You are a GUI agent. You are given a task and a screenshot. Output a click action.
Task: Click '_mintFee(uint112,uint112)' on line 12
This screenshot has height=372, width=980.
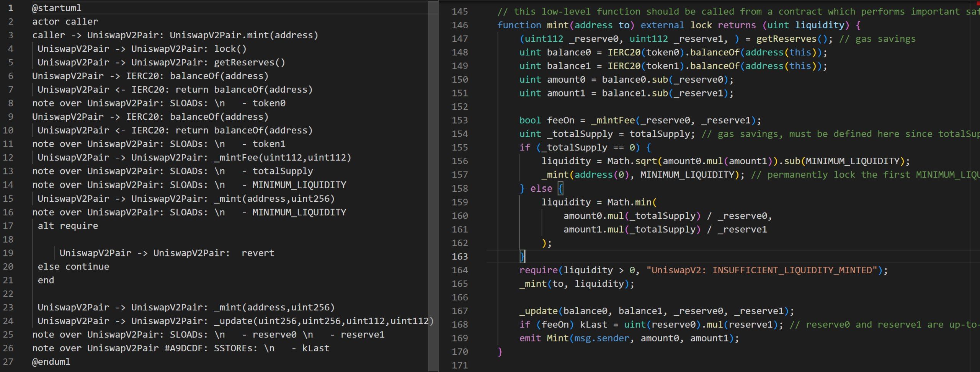pyautogui.click(x=283, y=158)
